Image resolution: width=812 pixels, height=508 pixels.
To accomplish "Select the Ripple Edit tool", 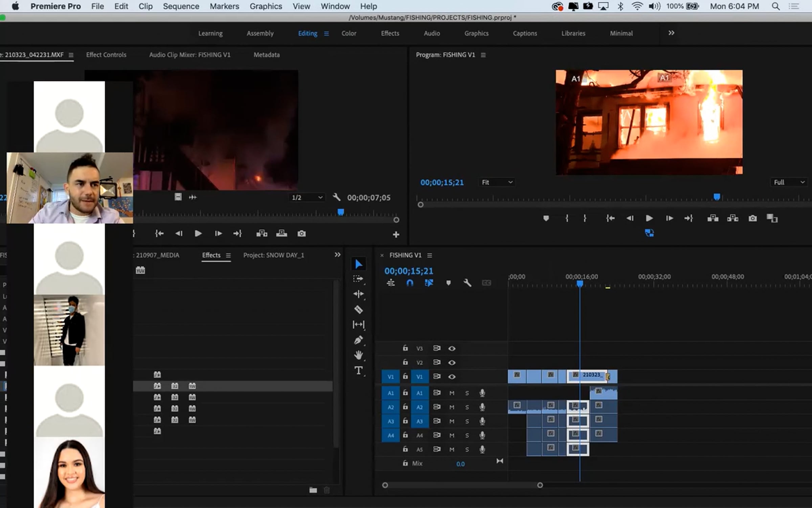I will point(358,294).
